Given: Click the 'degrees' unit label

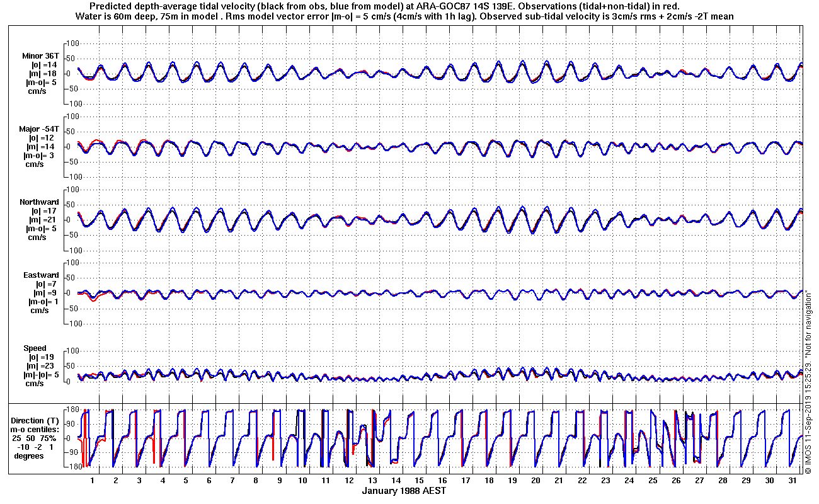Looking at the screenshot, I should point(28,455).
